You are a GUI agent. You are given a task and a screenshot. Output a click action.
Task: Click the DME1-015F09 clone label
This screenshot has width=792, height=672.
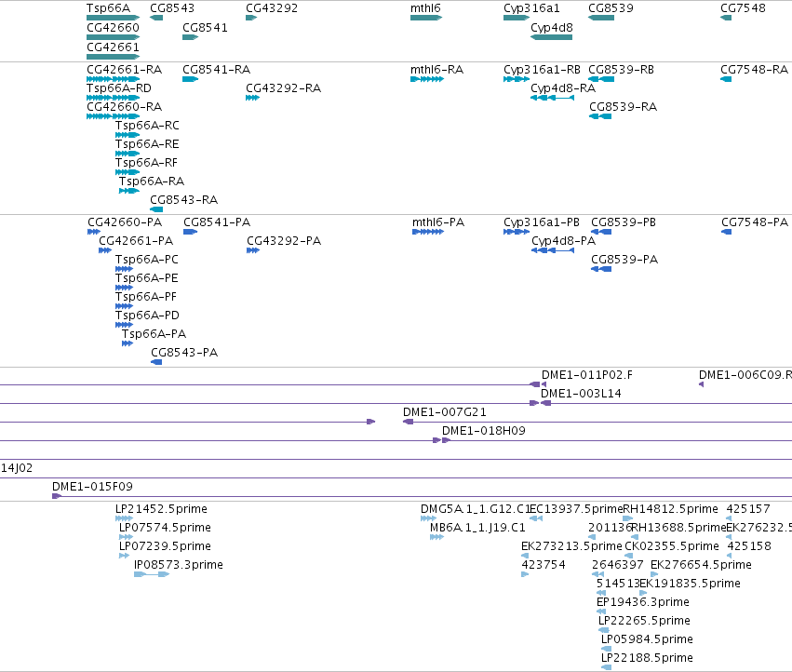pyautogui.click(x=92, y=487)
